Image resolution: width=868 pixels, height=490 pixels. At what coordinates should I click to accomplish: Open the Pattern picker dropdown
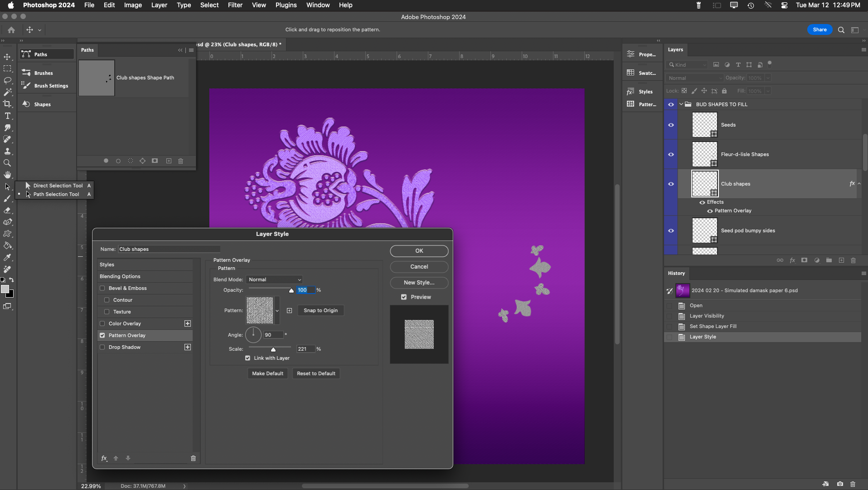(x=276, y=311)
